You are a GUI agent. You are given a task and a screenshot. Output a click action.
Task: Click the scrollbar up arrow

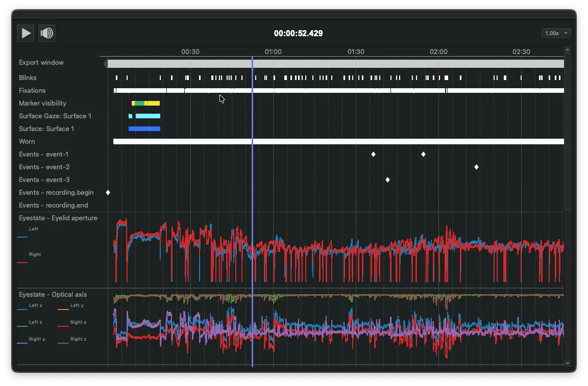(567, 49)
